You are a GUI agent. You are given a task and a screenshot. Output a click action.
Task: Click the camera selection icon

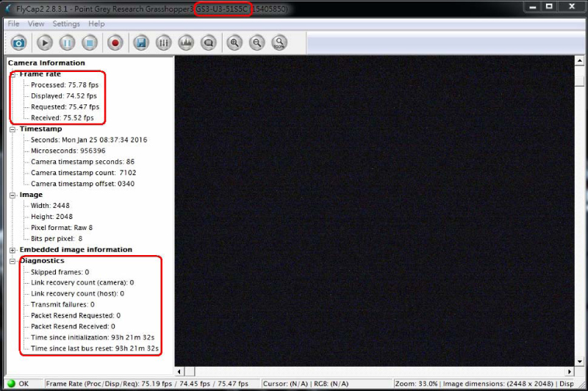click(x=20, y=43)
